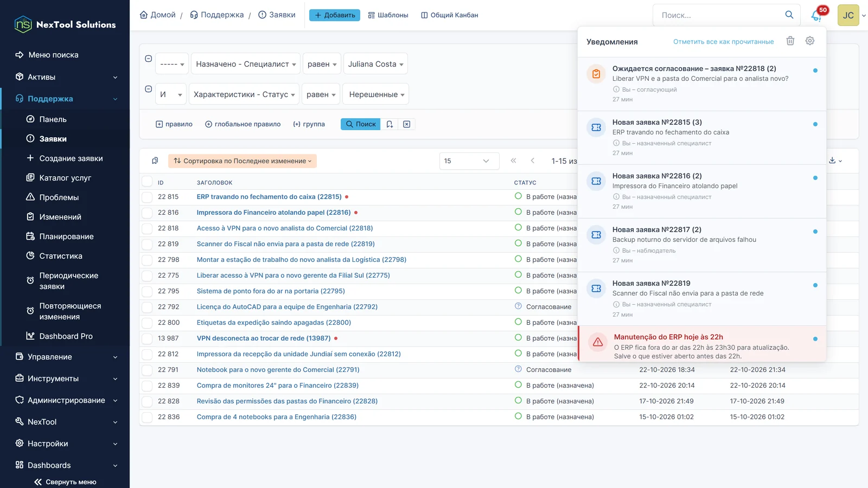Clear search criteria with the X box icon
This screenshot has width=868, height=488.
click(407, 124)
